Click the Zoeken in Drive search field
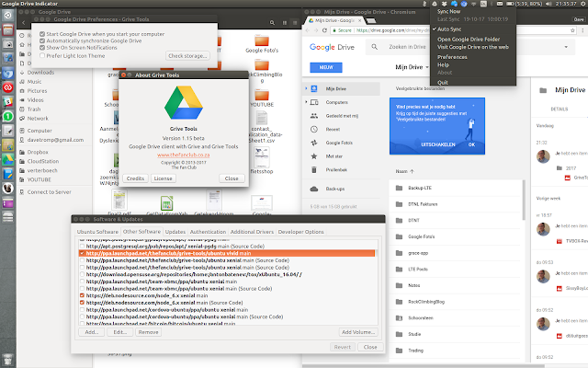588x368 pixels. click(469, 47)
